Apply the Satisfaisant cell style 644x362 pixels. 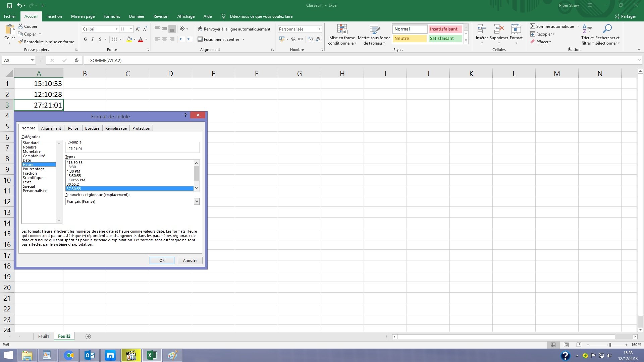point(445,39)
